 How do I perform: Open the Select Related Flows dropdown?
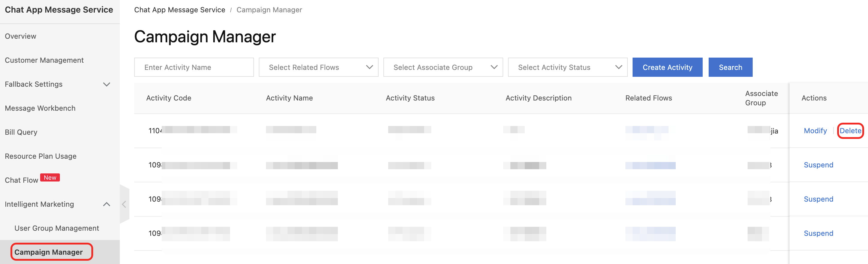point(318,67)
